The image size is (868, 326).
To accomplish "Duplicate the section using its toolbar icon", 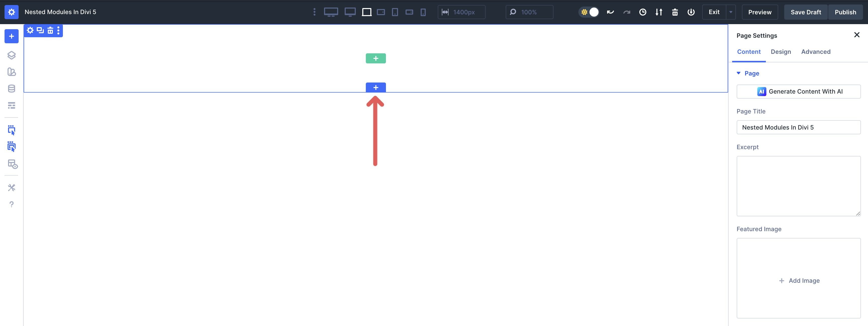I will (x=40, y=31).
